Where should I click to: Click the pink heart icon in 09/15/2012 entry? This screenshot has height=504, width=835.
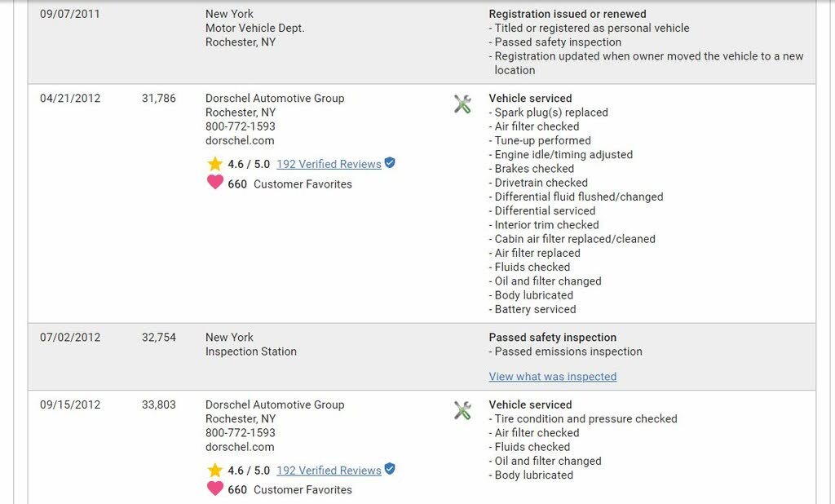[x=215, y=488]
